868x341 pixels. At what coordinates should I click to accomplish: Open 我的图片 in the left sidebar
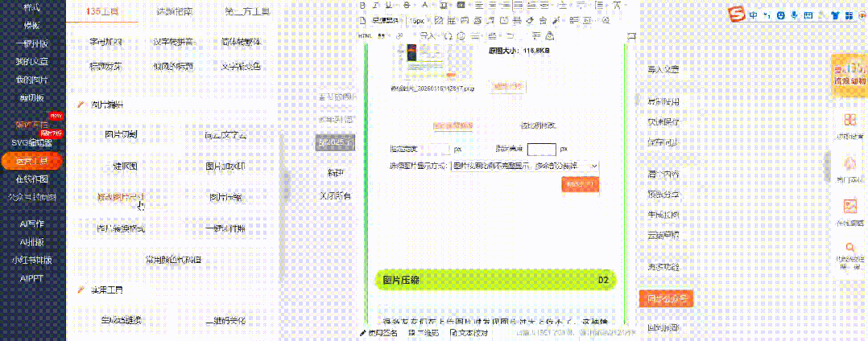pos(33,80)
